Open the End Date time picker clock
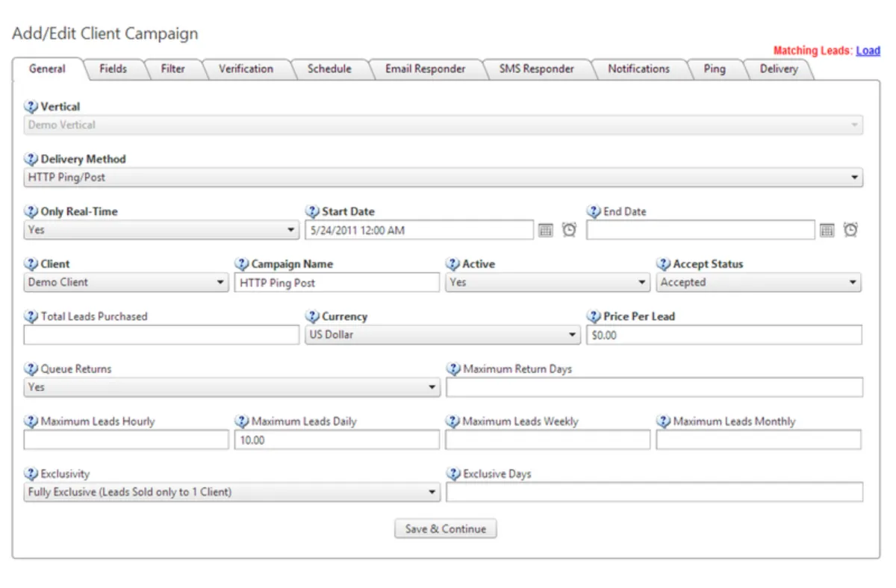 pos(850,230)
